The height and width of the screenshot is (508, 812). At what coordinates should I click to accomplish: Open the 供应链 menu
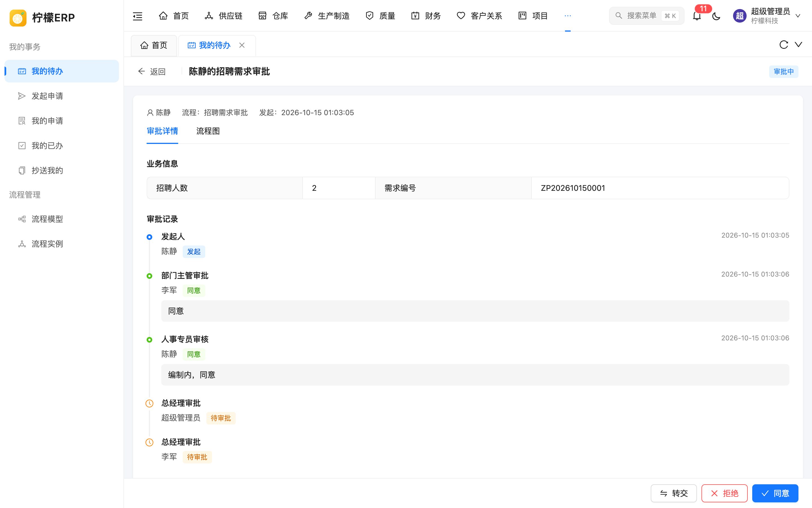point(224,16)
